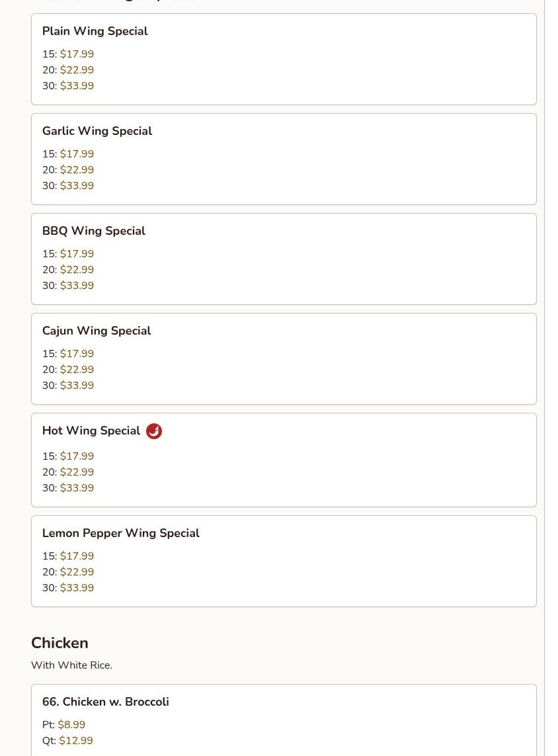Select Hot Wing 30-piece $33.99 price
Screen dimensions: 558x756
click(77, 488)
